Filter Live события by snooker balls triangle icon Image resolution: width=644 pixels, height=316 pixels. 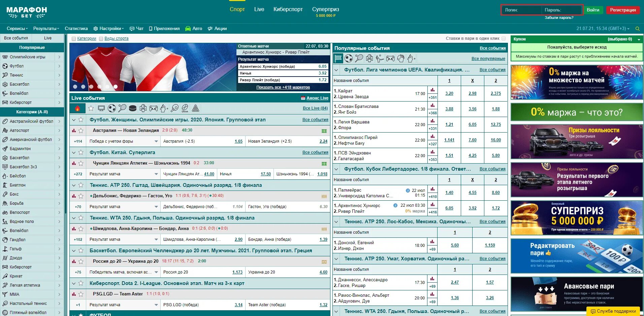(195, 108)
